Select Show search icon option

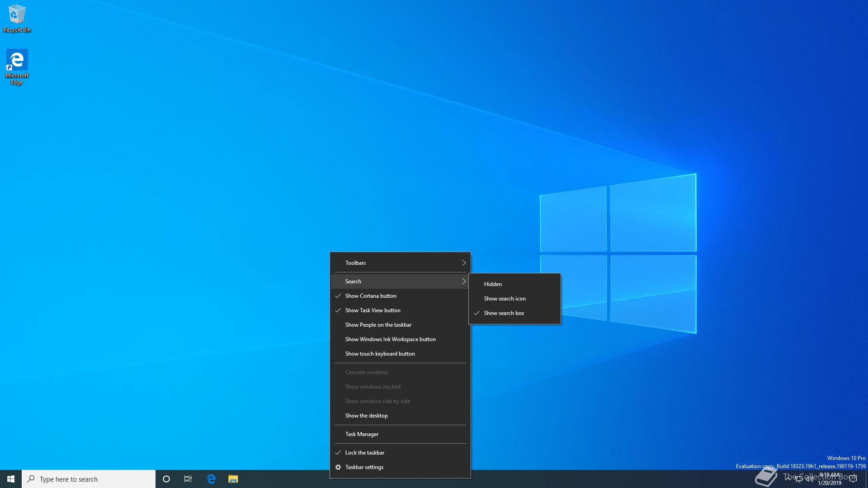(x=514, y=299)
